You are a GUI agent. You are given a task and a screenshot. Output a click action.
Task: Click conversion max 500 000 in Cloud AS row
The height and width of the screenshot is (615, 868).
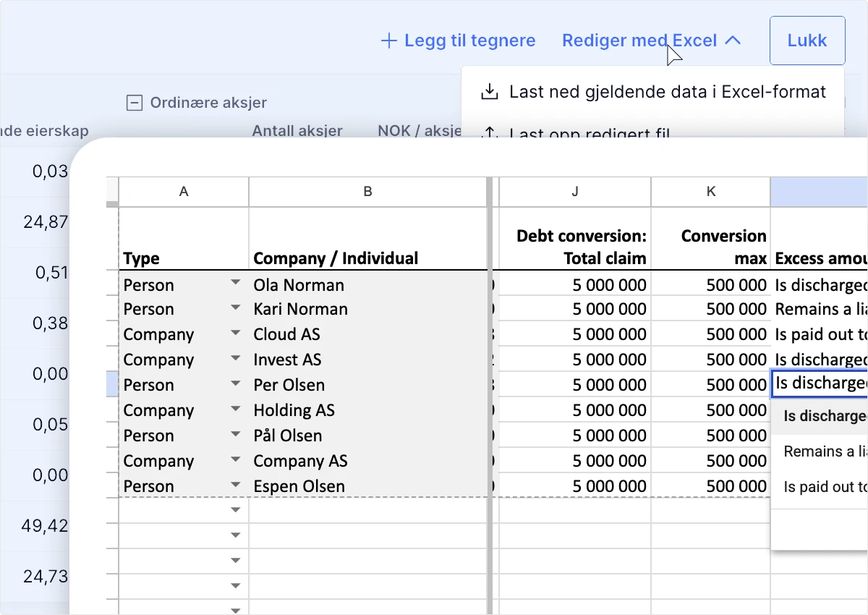click(711, 334)
